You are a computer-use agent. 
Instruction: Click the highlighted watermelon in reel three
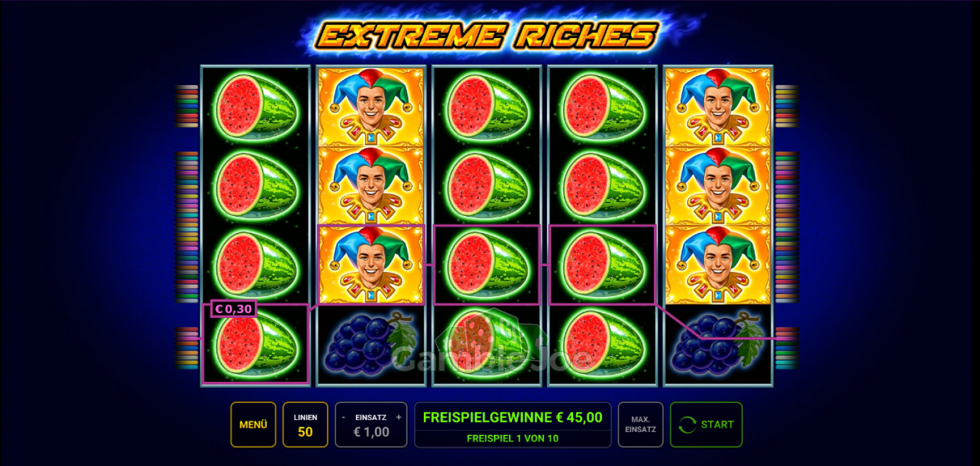486,265
